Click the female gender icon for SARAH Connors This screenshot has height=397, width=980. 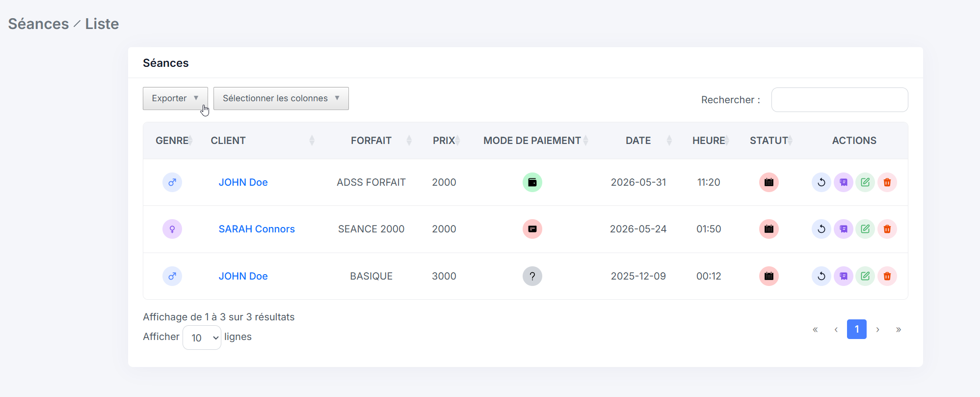[172, 229]
